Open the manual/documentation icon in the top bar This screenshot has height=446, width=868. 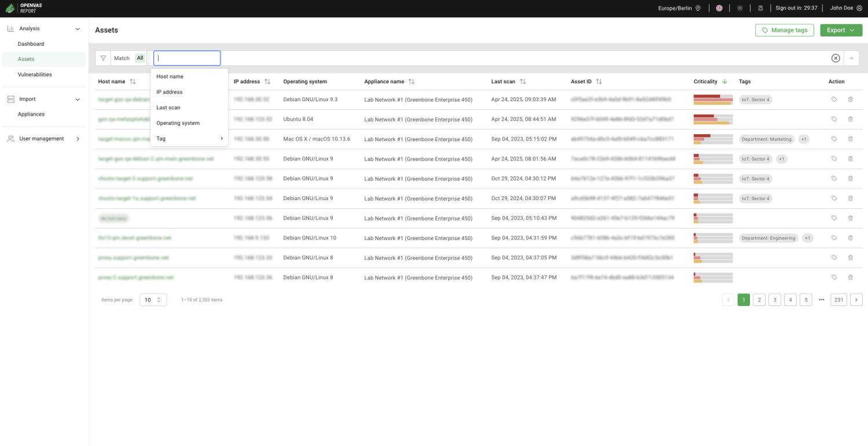pyautogui.click(x=759, y=8)
